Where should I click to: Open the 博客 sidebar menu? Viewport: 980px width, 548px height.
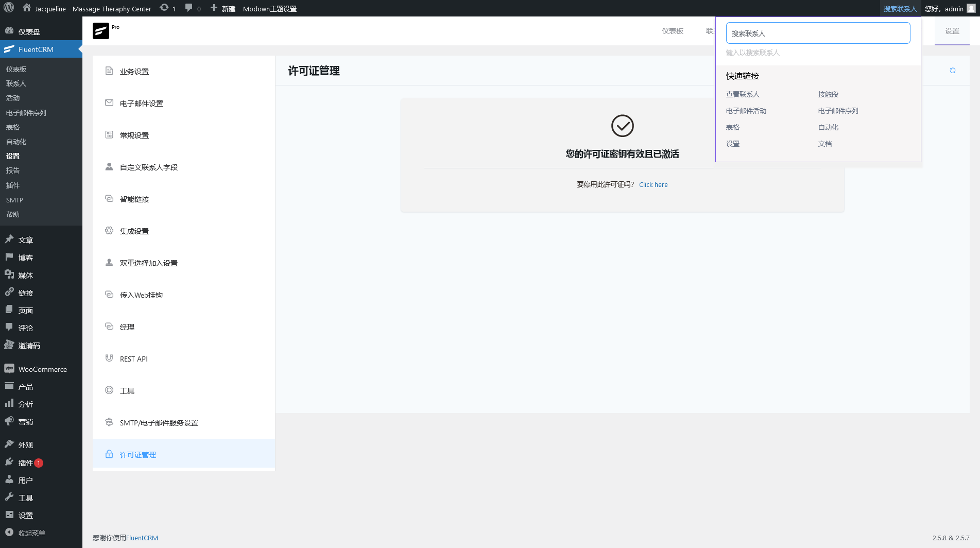click(x=41, y=257)
